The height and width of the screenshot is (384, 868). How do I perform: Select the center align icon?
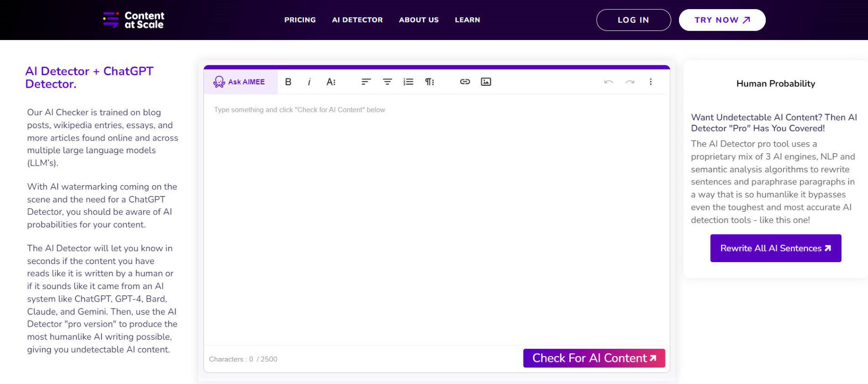point(387,82)
